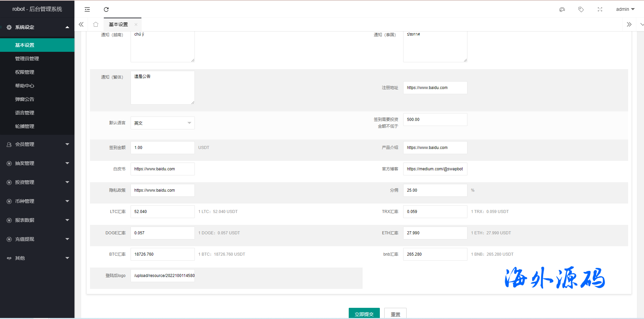Close the 基本设置 tab
Viewport: 644px width, 319px height.
[x=136, y=24]
